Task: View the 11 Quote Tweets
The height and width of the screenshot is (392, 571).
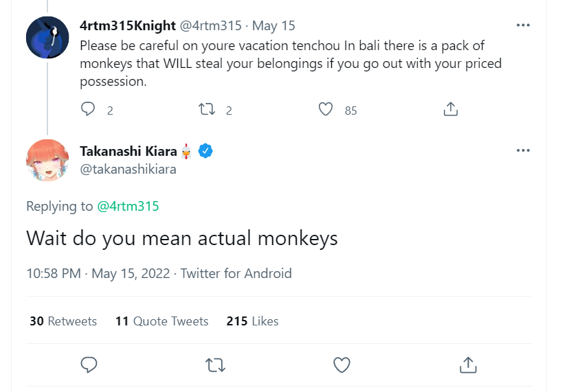Action: [x=162, y=321]
